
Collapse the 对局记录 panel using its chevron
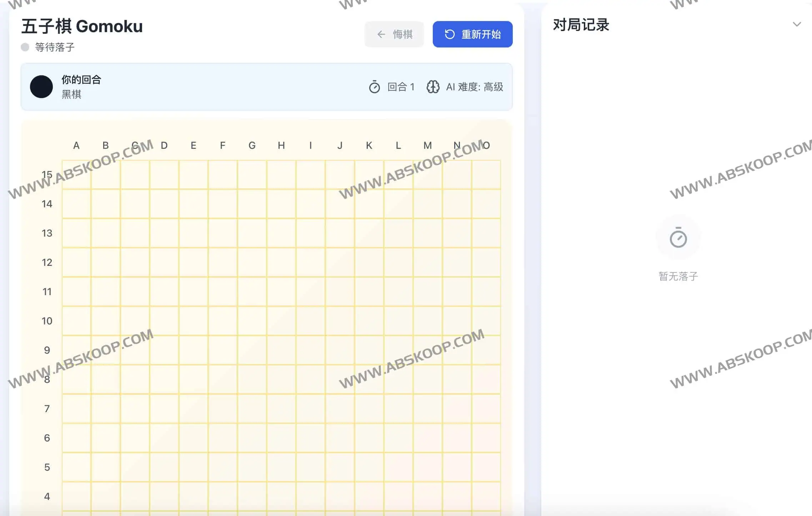click(x=797, y=24)
